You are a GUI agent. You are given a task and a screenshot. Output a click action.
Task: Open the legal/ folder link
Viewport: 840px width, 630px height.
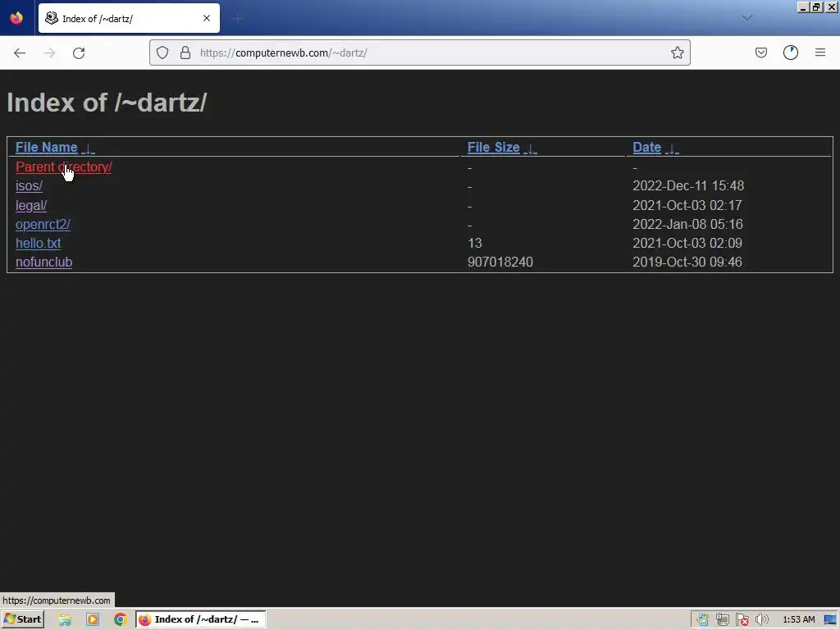[x=31, y=205]
